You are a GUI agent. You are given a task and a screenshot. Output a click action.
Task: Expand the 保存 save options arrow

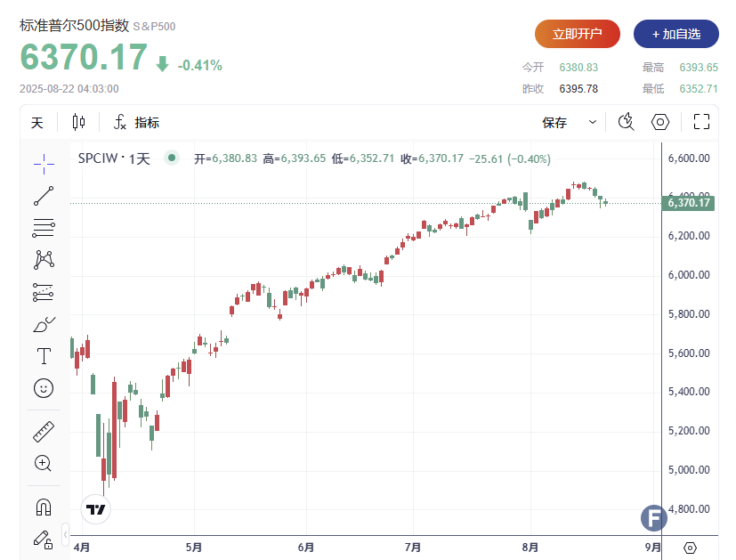tap(593, 123)
